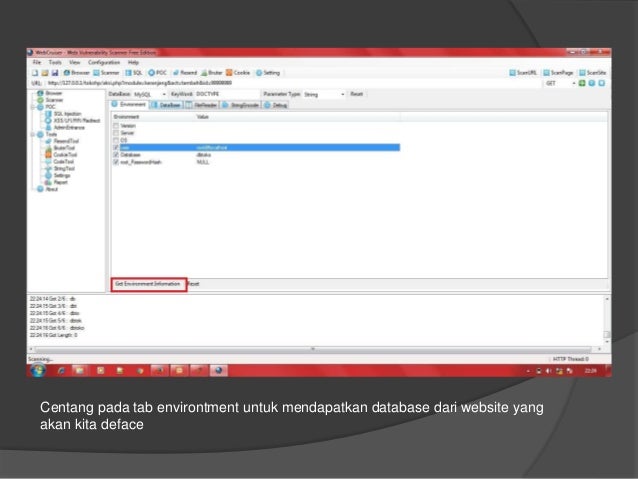This screenshot has width=638, height=479.
Task: Switch to the Environment tab
Action: [129, 105]
